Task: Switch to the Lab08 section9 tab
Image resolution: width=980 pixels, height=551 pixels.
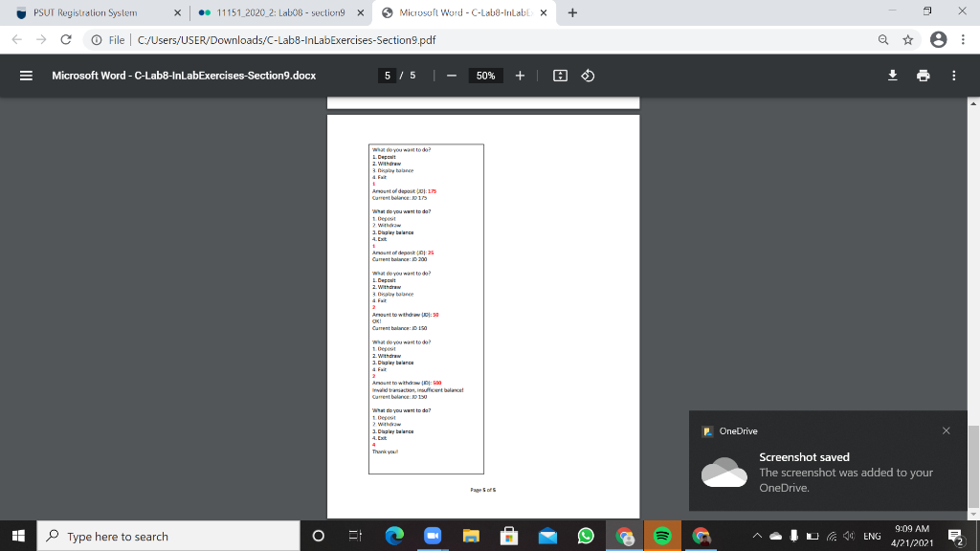Action: 278,13
